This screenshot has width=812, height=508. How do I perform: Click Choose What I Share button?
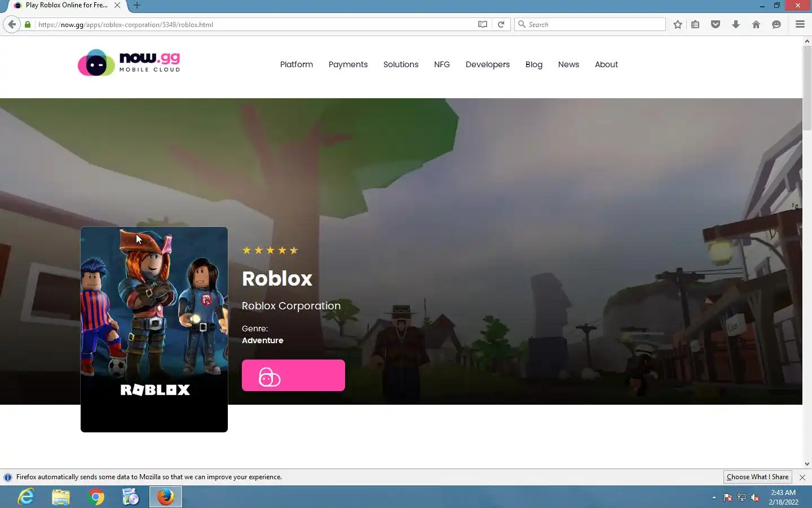click(757, 477)
